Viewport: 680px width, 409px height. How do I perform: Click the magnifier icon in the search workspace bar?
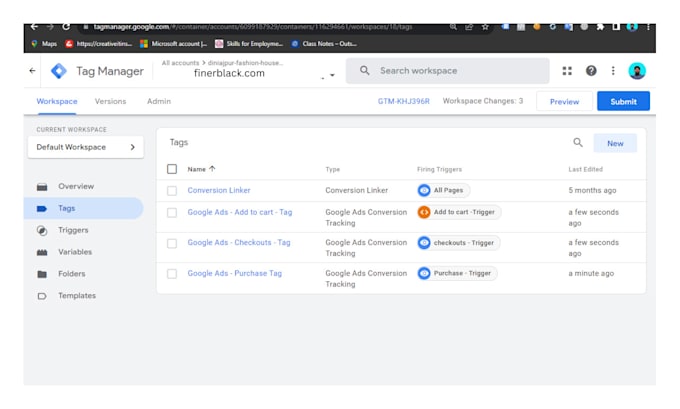365,71
